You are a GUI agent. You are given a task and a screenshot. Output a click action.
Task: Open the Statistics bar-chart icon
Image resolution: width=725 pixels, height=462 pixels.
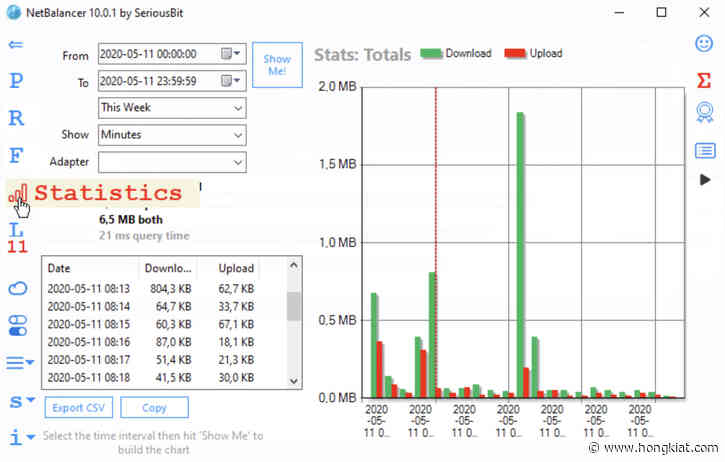[x=18, y=193]
